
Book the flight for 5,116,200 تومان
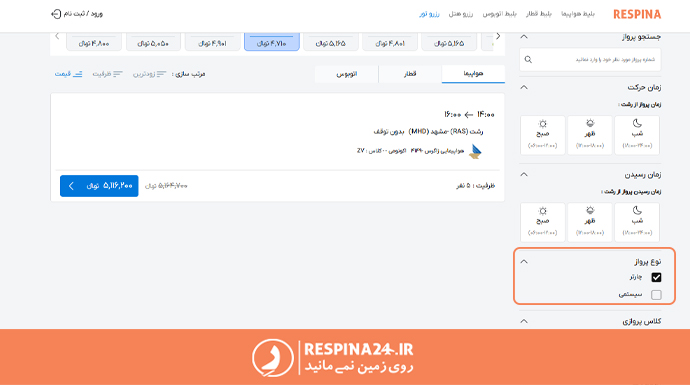pyautogui.click(x=99, y=186)
